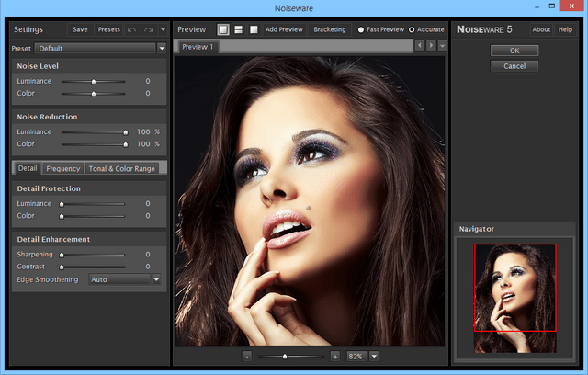Click the undo arrow in Settings
Viewport: 588px width, 375px height.
click(x=133, y=29)
